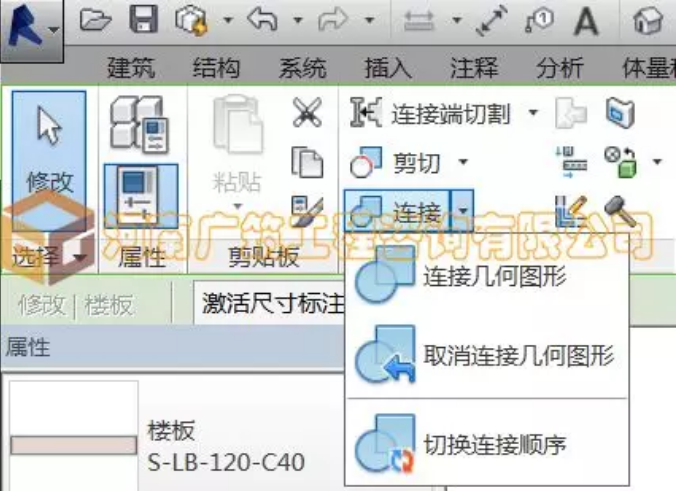This screenshot has height=491, width=676.
Task: Click the 连接 join button
Action: (x=397, y=211)
